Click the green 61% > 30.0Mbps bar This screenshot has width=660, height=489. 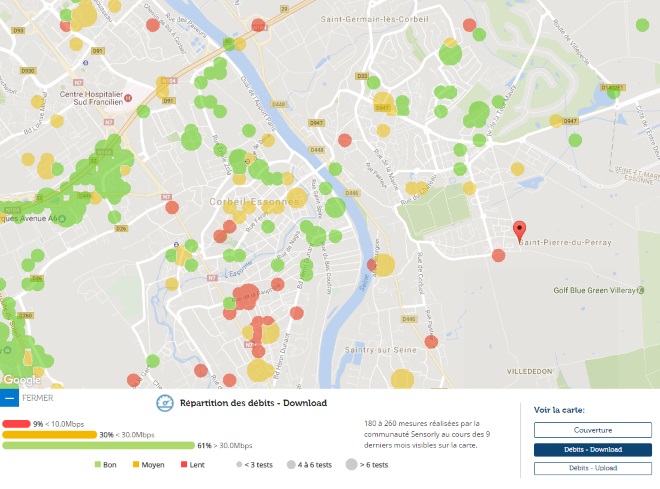click(x=98, y=445)
